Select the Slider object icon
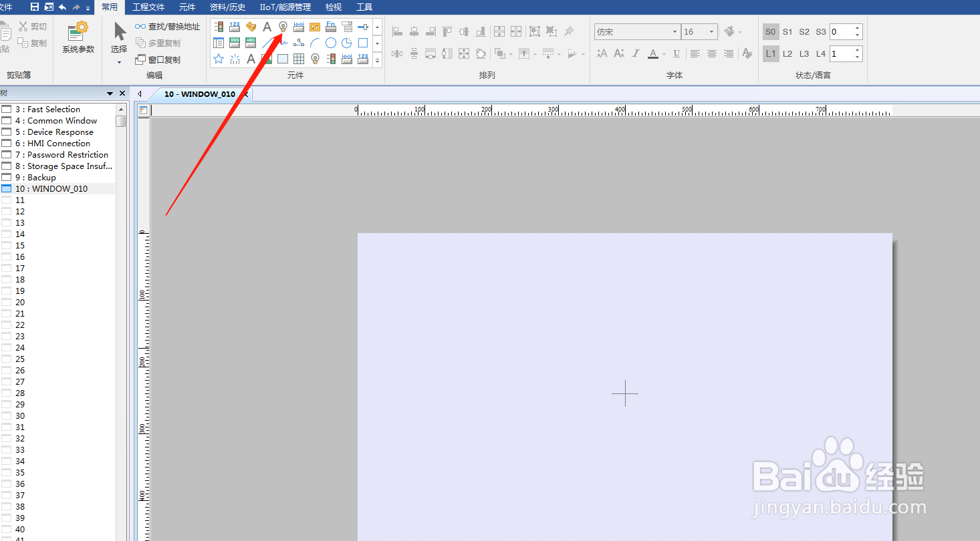This screenshot has height=541, width=980. pyautogui.click(x=363, y=27)
